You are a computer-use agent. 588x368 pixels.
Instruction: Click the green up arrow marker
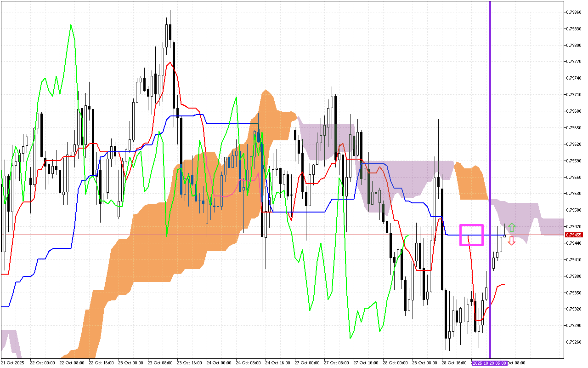[512, 227]
